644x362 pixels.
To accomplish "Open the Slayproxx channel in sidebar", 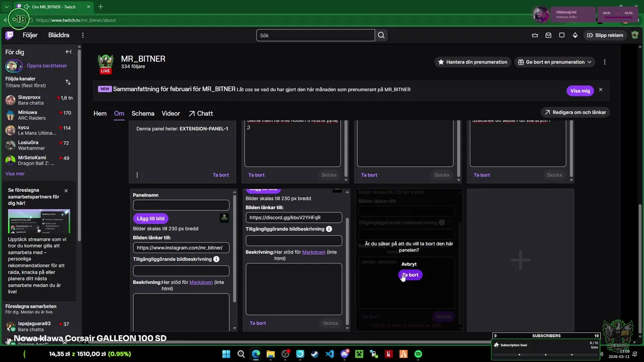I will (x=39, y=100).
